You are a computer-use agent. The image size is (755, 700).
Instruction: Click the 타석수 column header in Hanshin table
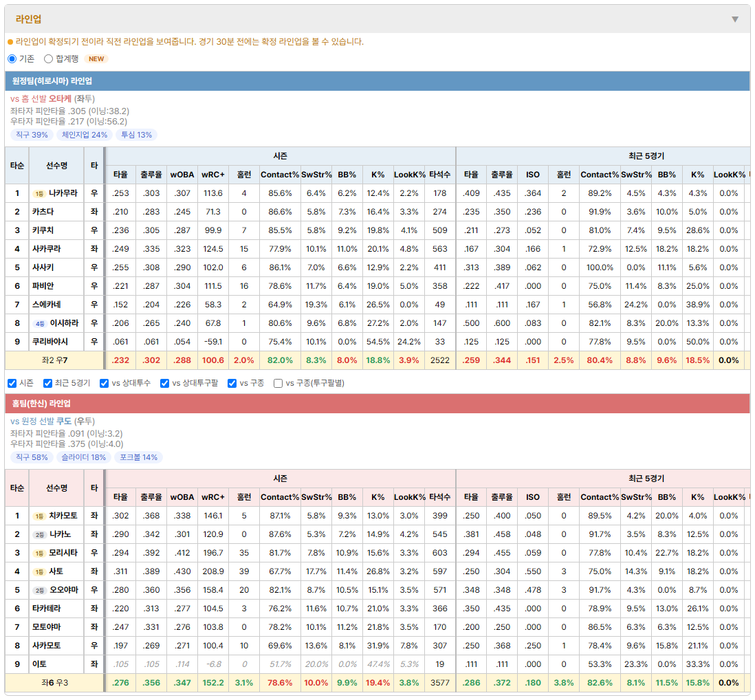[439, 497]
